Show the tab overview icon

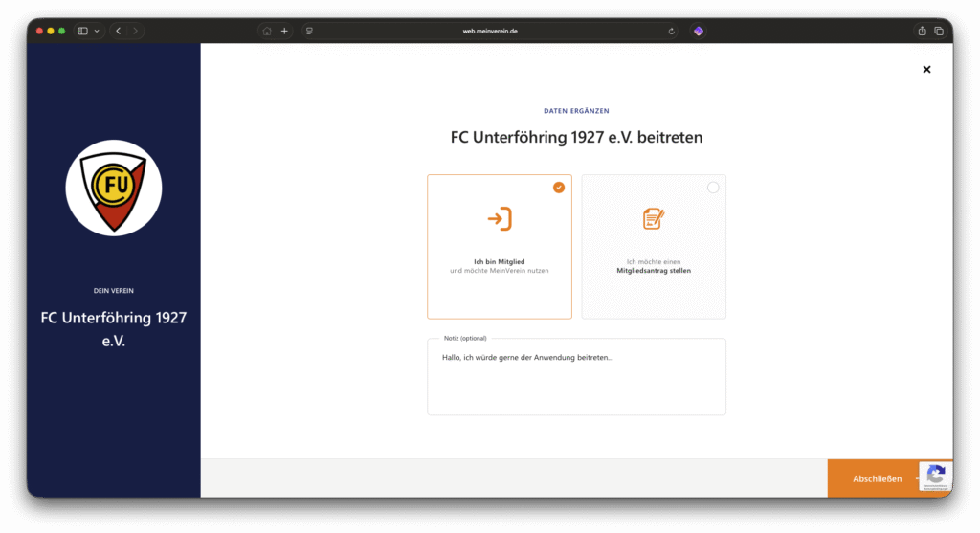[939, 31]
